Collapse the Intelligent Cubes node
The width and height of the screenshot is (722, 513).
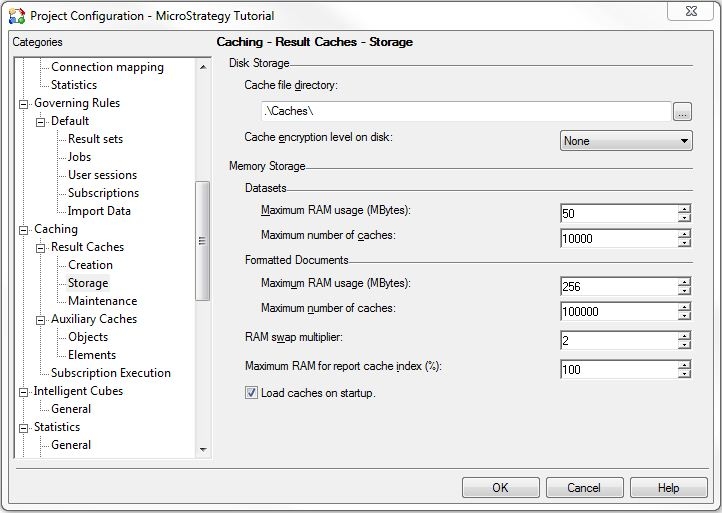(x=23, y=392)
